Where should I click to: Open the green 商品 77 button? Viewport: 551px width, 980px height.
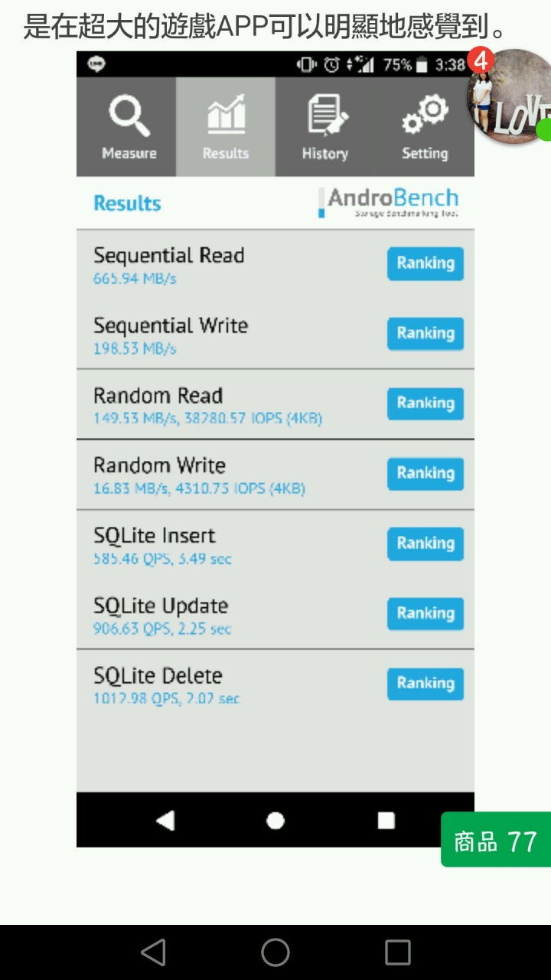pos(496,840)
